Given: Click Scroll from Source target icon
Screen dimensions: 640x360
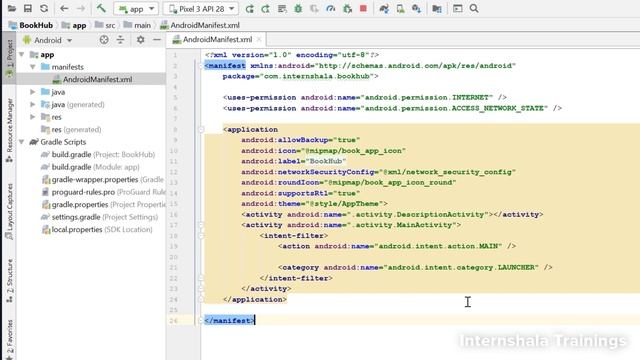Looking at the screenshot, I should [104, 40].
